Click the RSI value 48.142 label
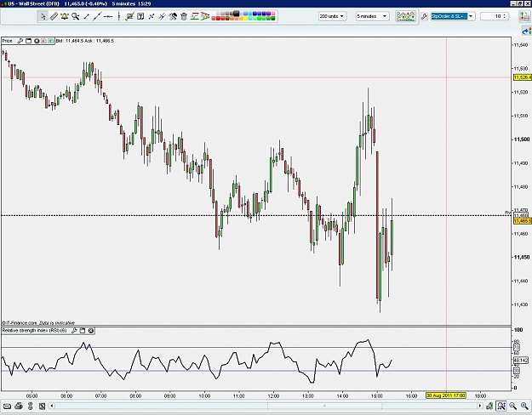532x415 pixels. [x=521, y=361]
